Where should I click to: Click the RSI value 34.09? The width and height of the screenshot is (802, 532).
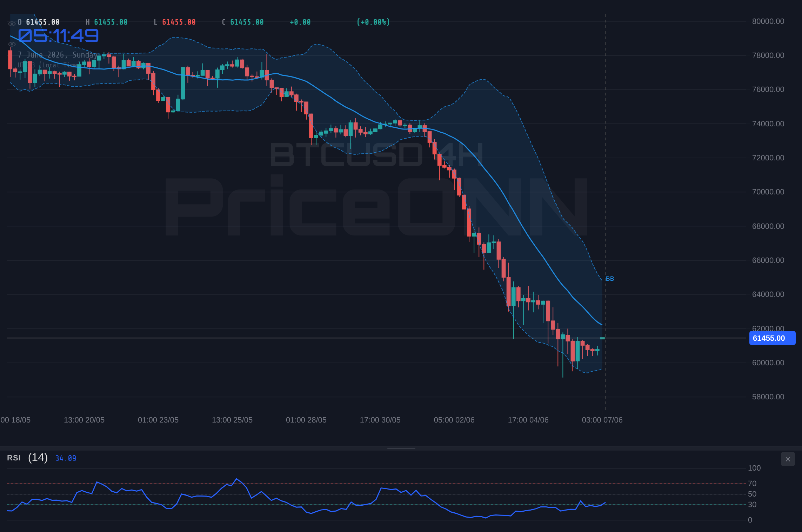pos(66,458)
